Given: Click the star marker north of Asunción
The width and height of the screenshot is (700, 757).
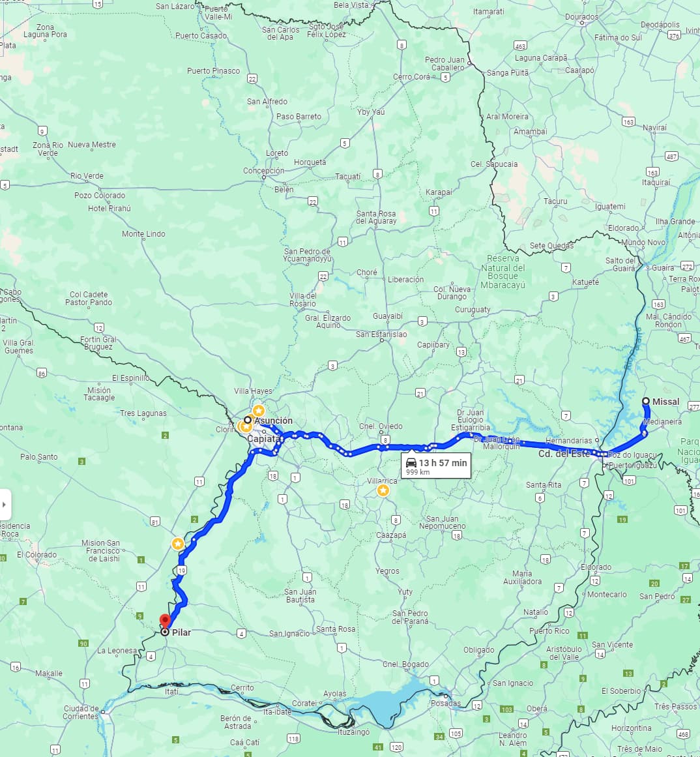Looking at the screenshot, I should click(x=259, y=411).
